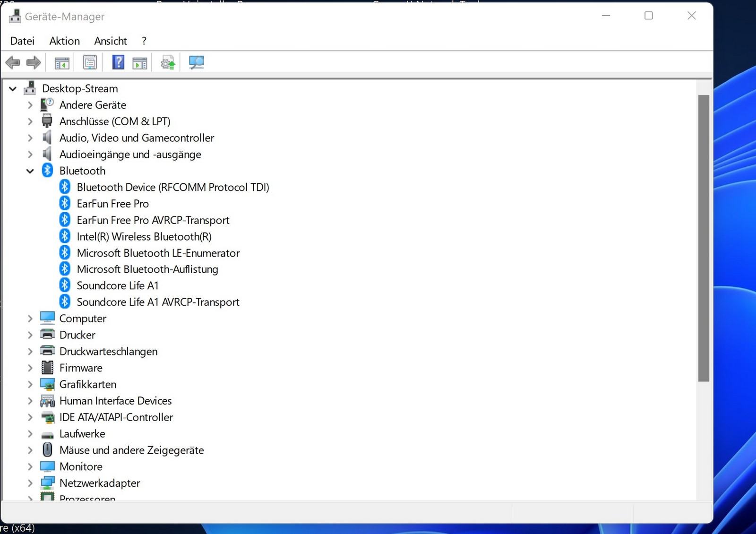
Task: Show or hide console tree toolbar icon
Action: (62, 62)
